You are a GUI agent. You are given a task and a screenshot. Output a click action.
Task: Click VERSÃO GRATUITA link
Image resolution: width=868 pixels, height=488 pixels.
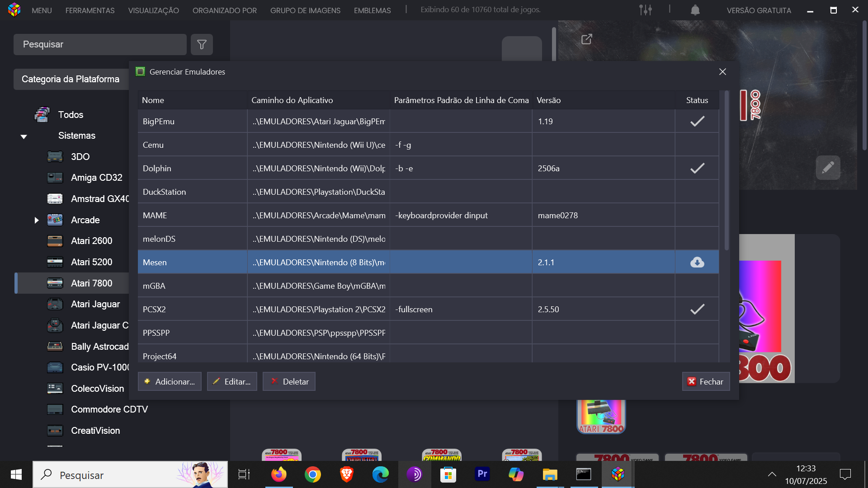(759, 10)
